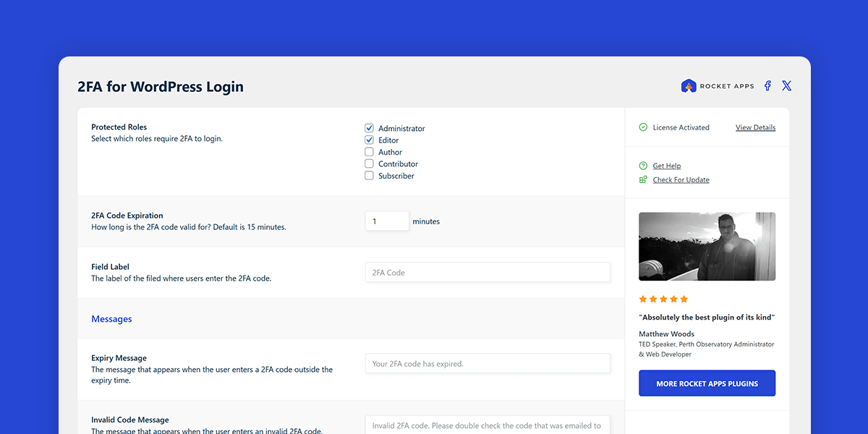
Task: Open the View Details link
Action: coord(755,127)
